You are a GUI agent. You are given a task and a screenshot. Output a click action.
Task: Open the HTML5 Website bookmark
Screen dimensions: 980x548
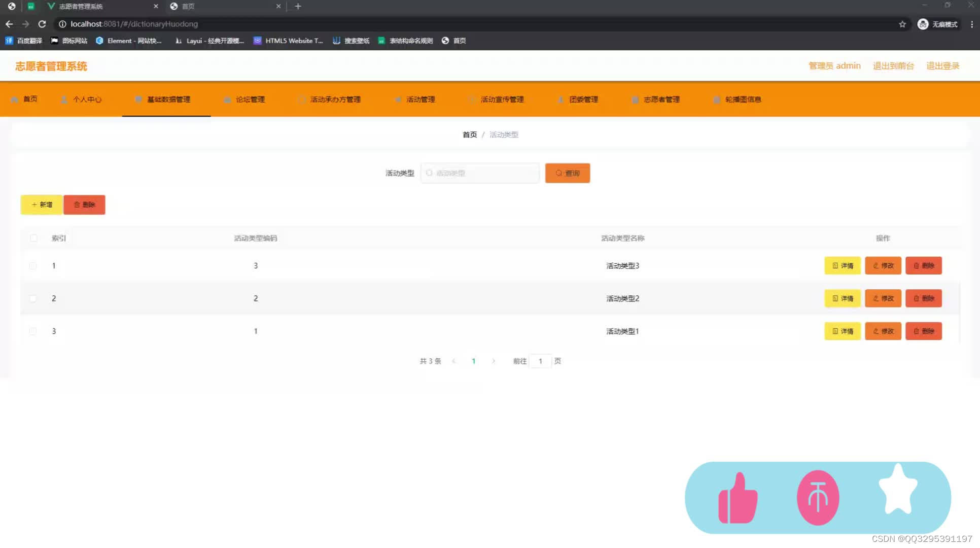(x=288, y=41)
